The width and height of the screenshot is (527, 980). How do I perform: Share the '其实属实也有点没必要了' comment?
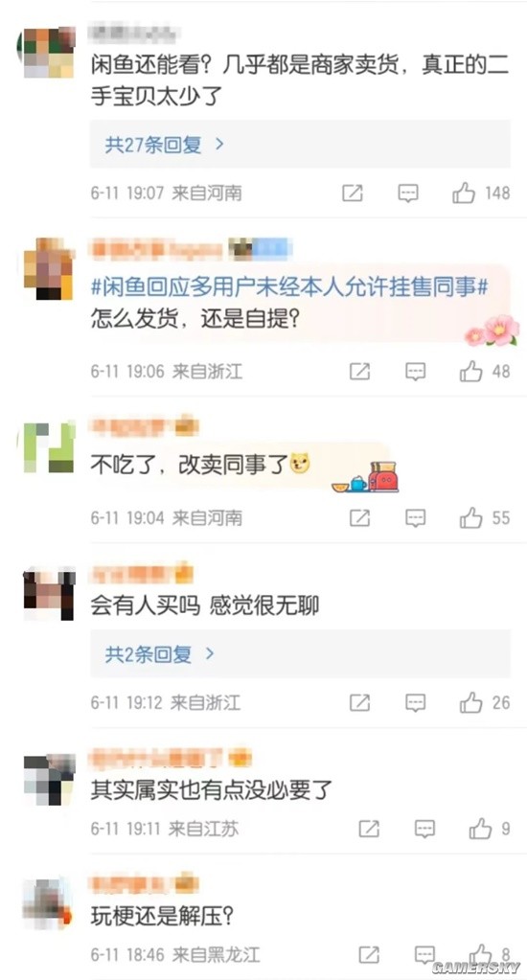point(369,829)
